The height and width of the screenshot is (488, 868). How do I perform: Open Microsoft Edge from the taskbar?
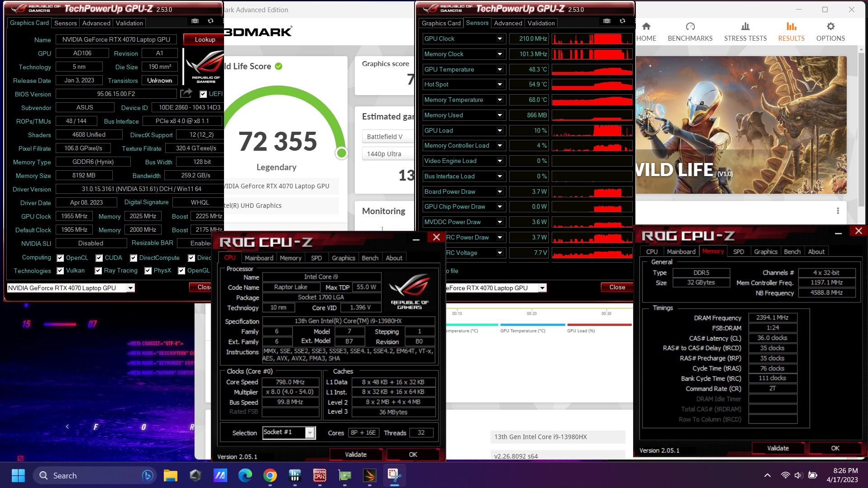pos(245,475)
